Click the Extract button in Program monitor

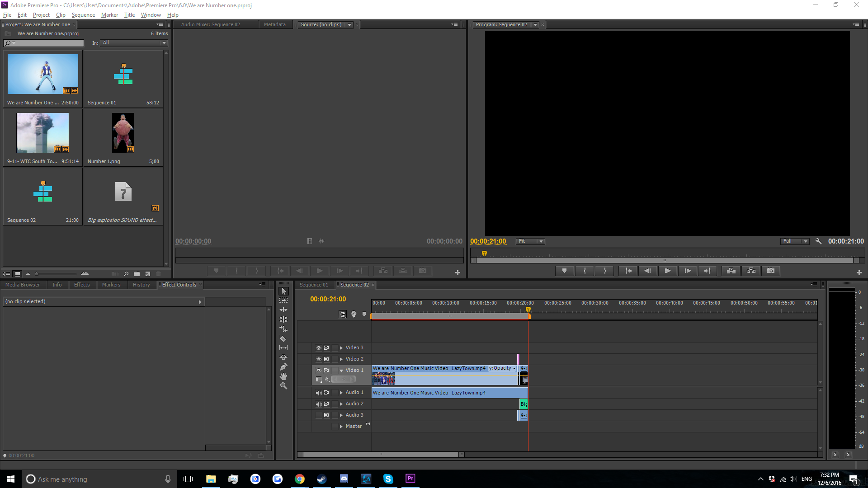click(x=751, y=271)
